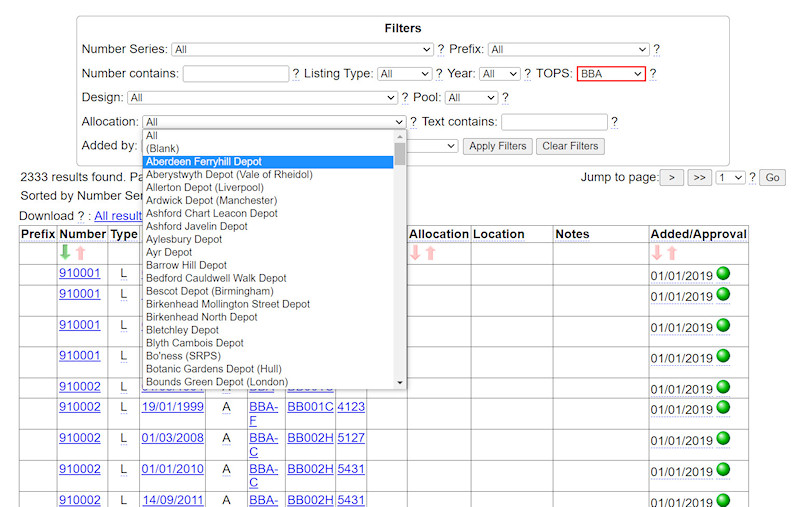Click the green sort-descending arrow under Number
The image size is (800, 507).
point(66,253)
